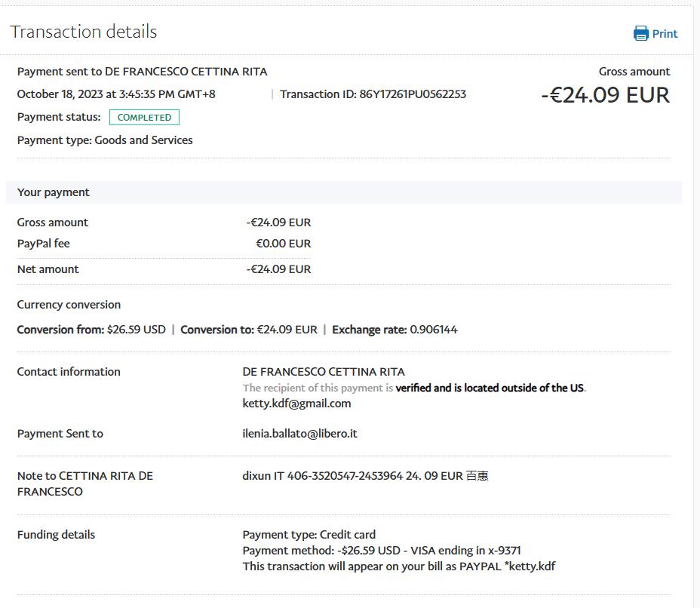This screenshot has width=700, height=608.
Task: Click the large -€24.09 EUR gross amount
Action: coord(605,95)
